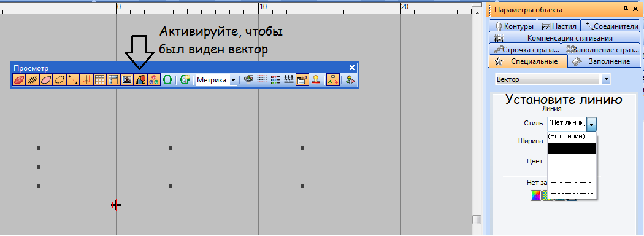Image resolution: width=644 pixels, height=236 pixels.
Task: Toggle needle points hatched leaf icon
Action: coord(33,80)
